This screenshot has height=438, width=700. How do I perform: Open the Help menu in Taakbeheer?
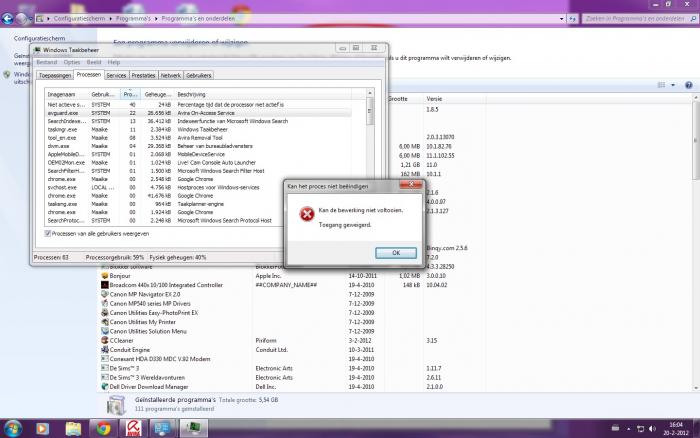click(x=114, y=62)
